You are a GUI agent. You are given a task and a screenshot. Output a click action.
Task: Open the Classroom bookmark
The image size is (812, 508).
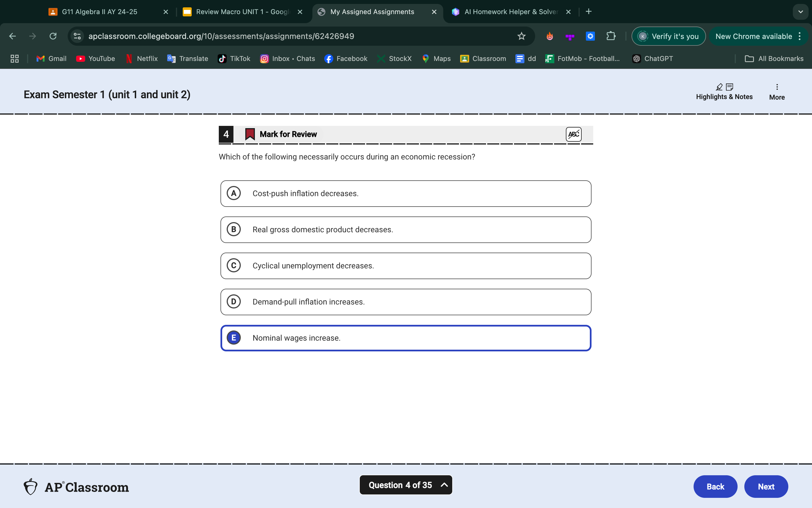tap(483, 59)
